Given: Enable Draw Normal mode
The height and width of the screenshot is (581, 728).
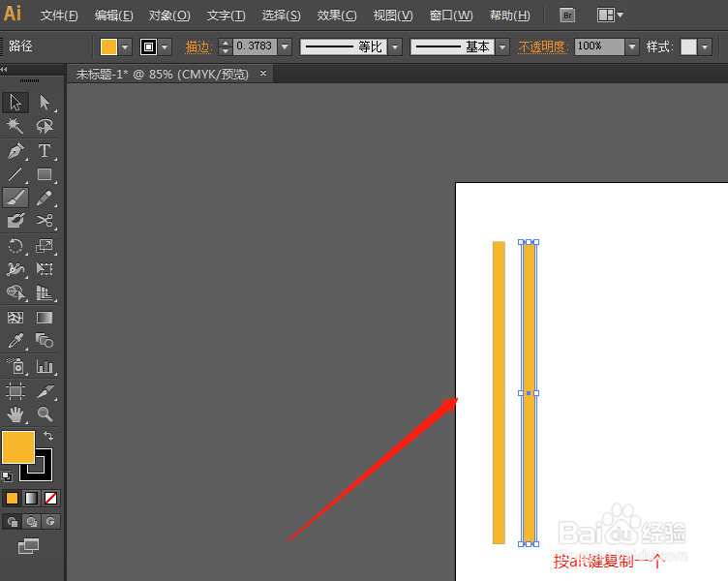Looking at the screenshot, I should point(12,522).
